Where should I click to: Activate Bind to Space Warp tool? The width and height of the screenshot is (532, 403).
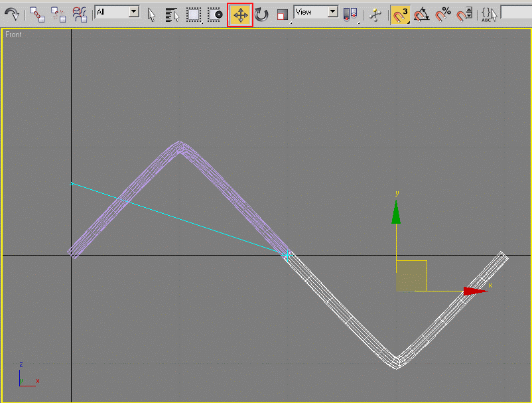[x=80, y=15]
